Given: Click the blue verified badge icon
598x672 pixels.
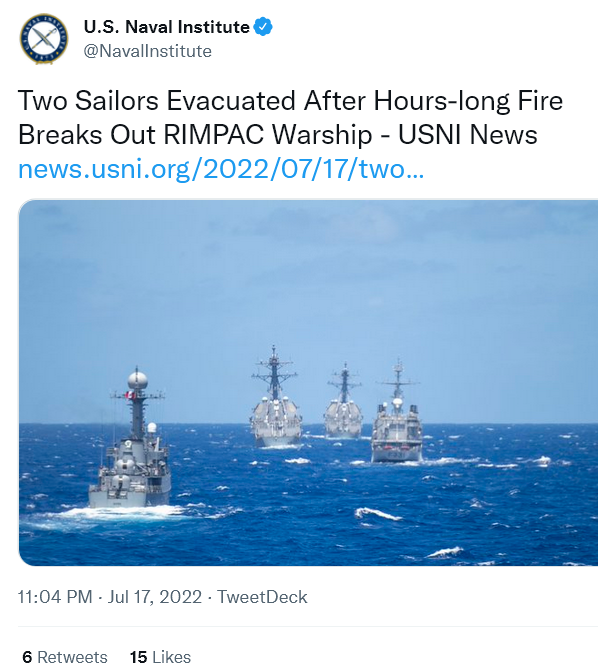Looking at the screenshot, I should pyautogui.click(x=263, y=27).
